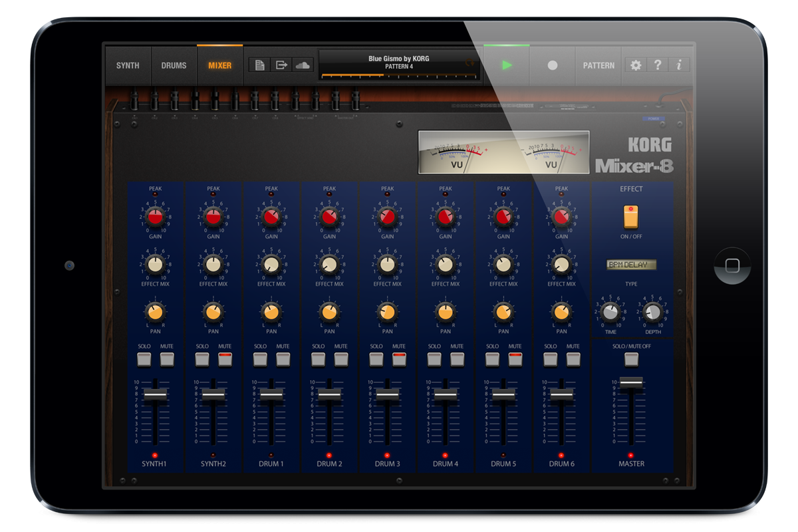Click the DRUM 6 PAN knob

pyautogui.click(x=562, y=311)
